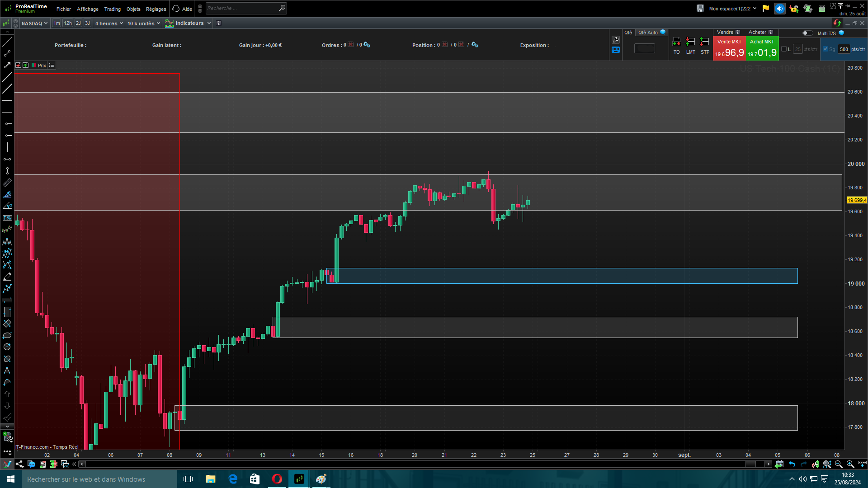Click the zoom out magnifier icon

click(x=839, y=464)
